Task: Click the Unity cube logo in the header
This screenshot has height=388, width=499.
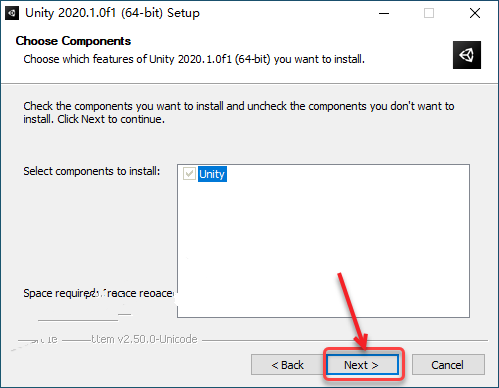Action: [467, 55]
